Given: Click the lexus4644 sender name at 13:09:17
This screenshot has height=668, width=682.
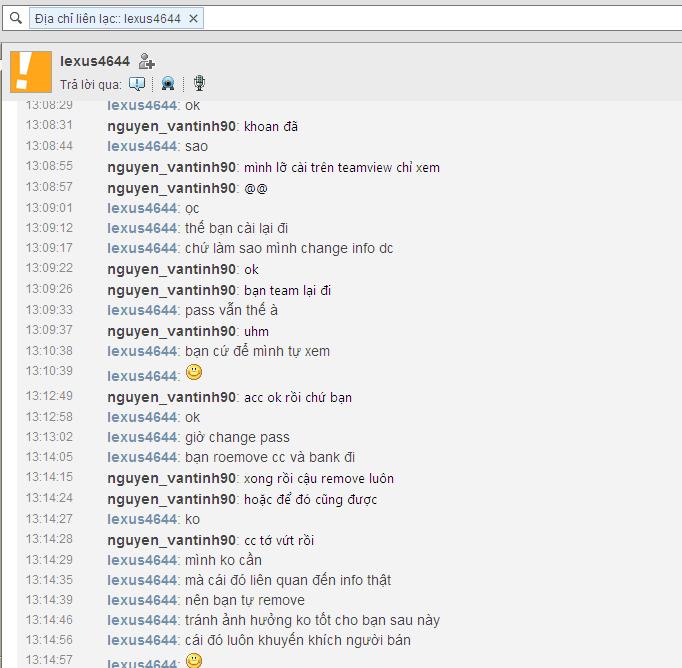Looking at the screenshot, I should [142, 248].
